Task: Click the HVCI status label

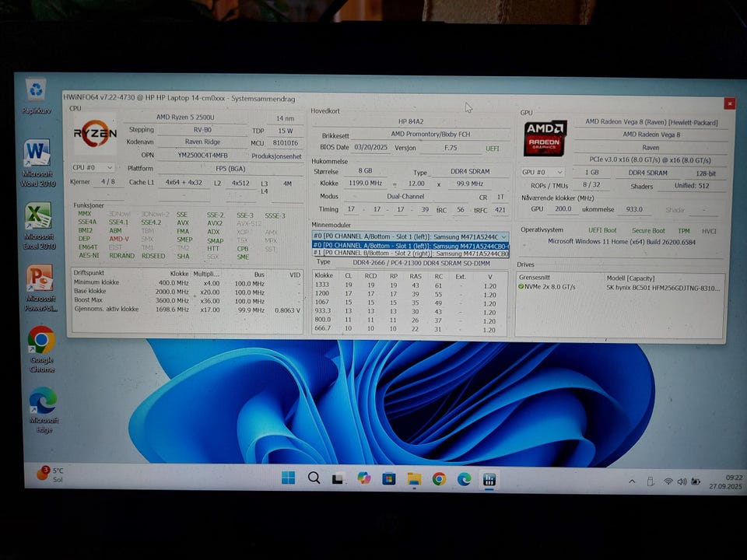Action: click(708, 231)
